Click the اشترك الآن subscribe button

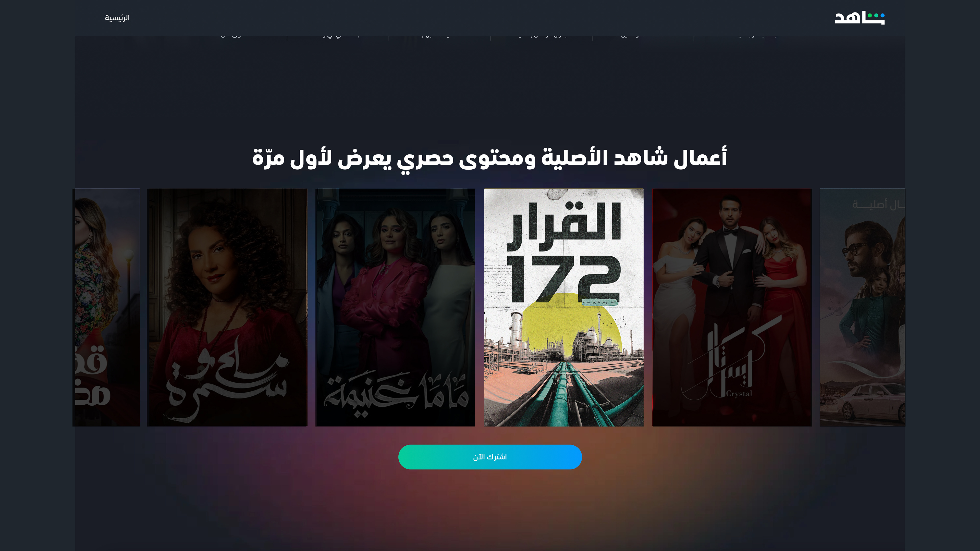(x=490, y=457)
